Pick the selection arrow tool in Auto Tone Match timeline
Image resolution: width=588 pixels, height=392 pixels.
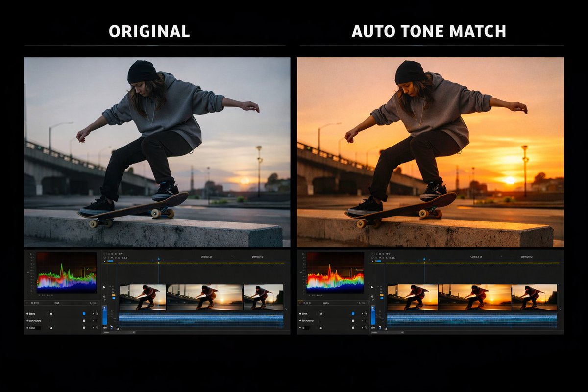(x=371, y=287)
